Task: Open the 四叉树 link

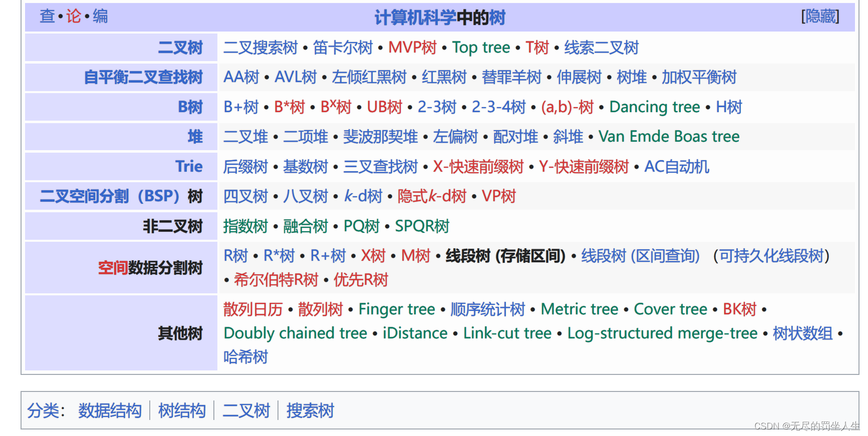Action: pos(246,196)
